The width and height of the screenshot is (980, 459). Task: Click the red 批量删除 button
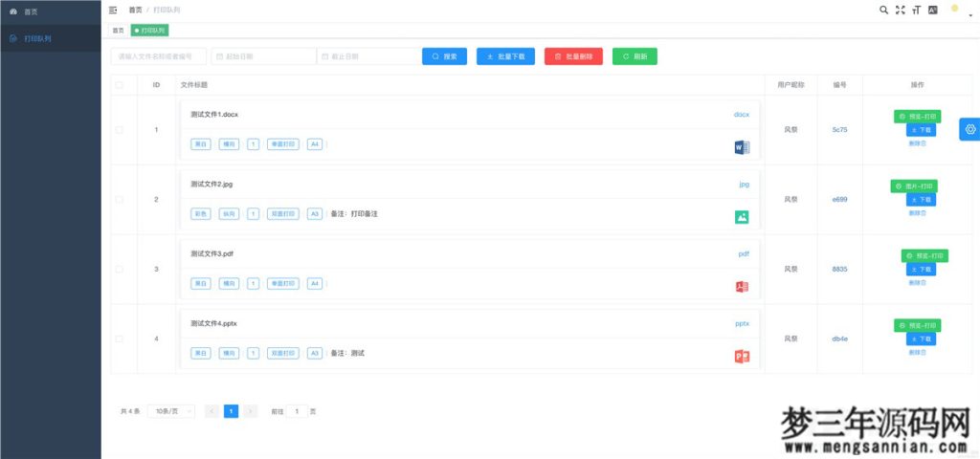tap(574, 56)
